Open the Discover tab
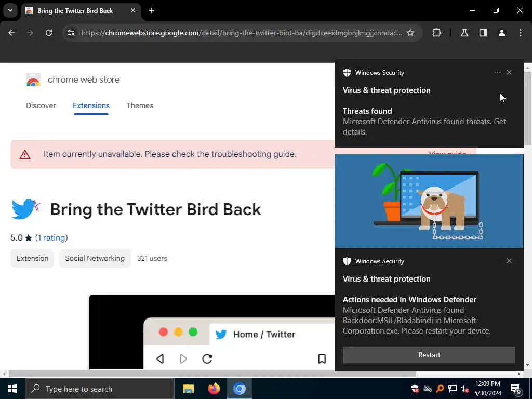 (41, 105)
